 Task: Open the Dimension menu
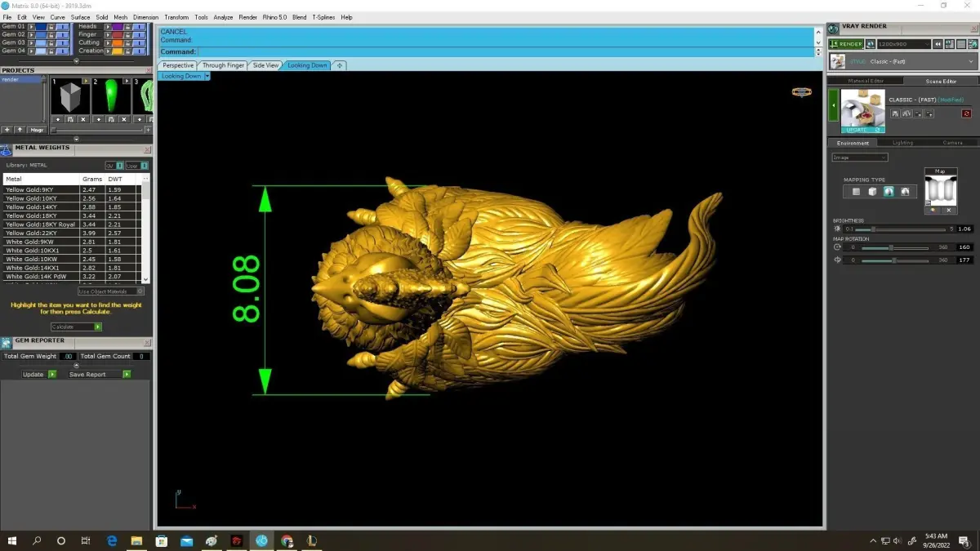[145, 17]
